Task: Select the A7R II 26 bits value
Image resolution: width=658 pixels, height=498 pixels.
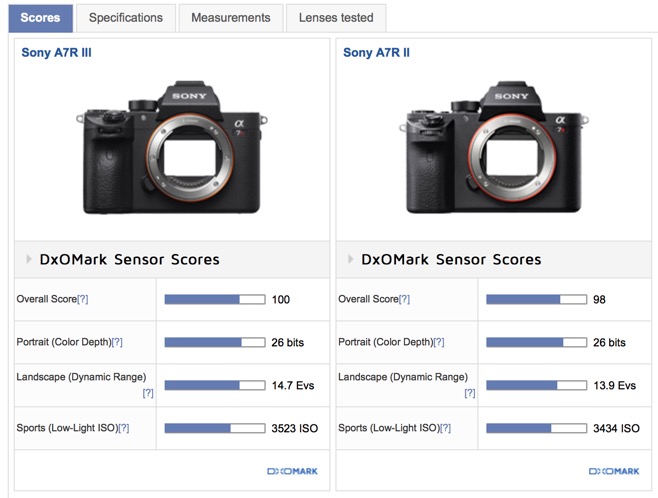Action: (609, 342)
